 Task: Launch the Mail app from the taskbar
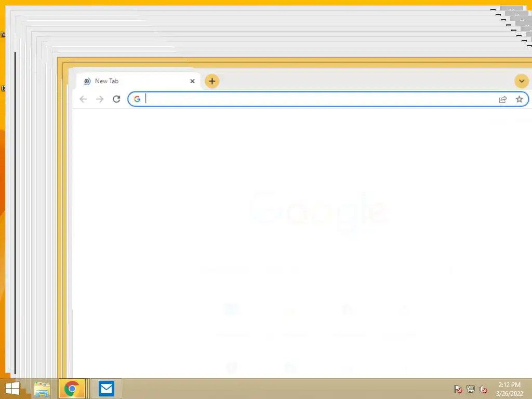[x=107, y=389]
